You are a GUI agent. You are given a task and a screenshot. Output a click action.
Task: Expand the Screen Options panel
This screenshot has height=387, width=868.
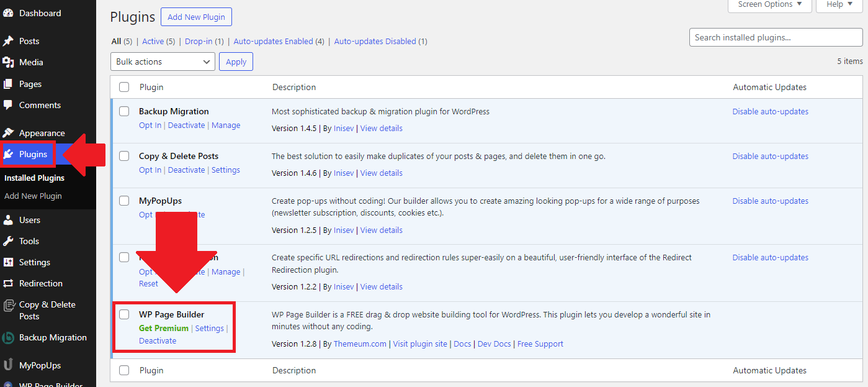pos(770,4)
